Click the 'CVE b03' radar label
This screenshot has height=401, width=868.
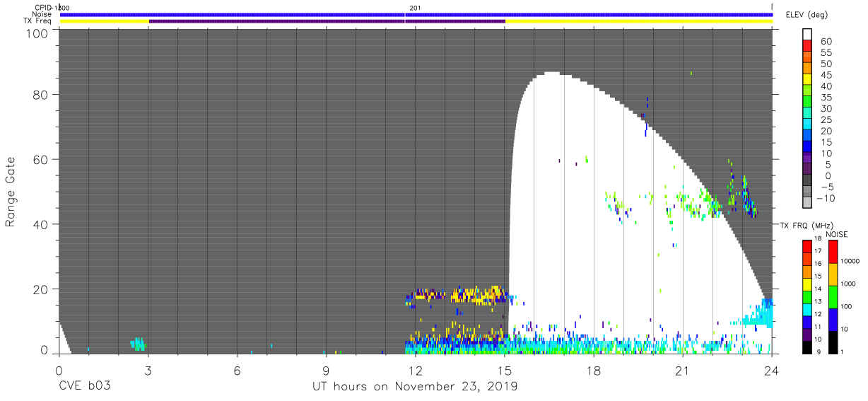click(x=85, y=387)
